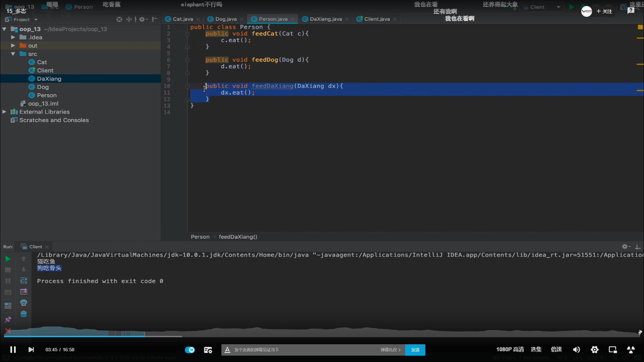Image resolution: width=644 pixels, height=362 pixels.
Task: Open danmaku display settings icon
Action: pyautogui.click(x=208, y=350)
